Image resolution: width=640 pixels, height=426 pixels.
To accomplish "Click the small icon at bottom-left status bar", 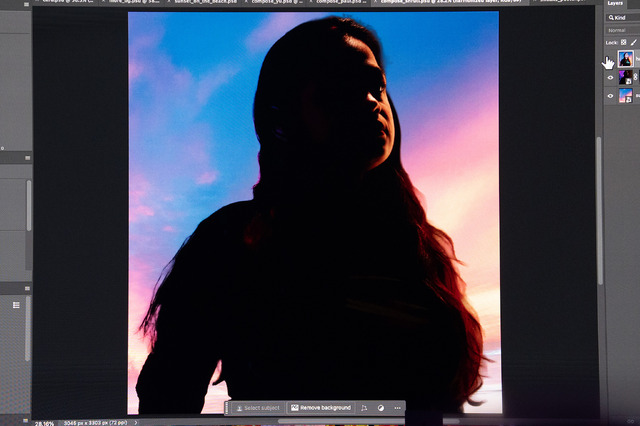I will [x=25, y=420].
